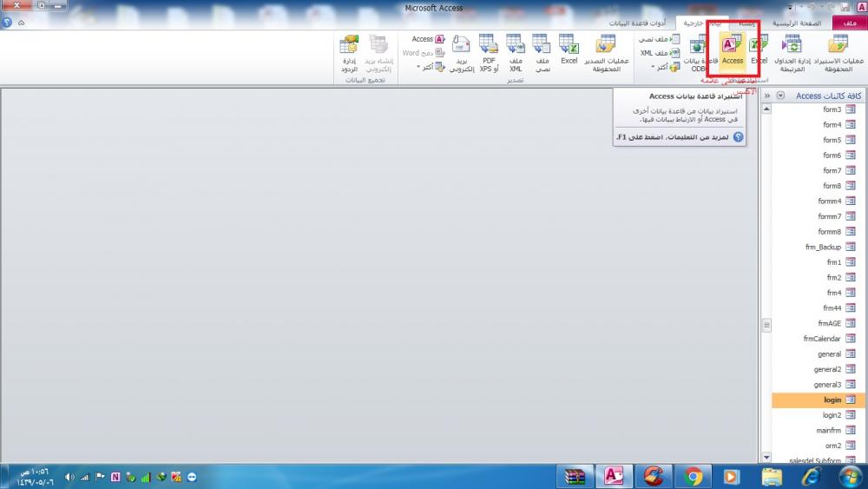
Task: Click navigation pane scrollbar down arrow
Action: [766, 458]
